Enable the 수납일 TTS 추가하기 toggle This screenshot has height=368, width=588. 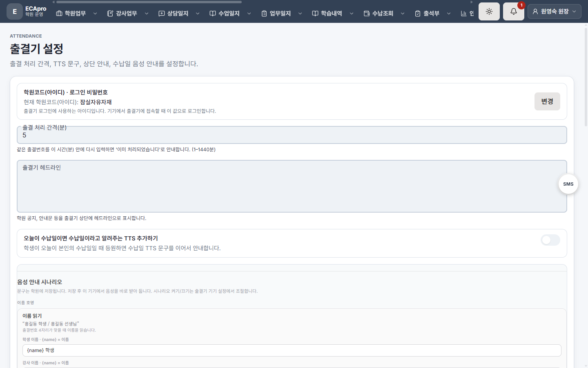click(550, 240)
